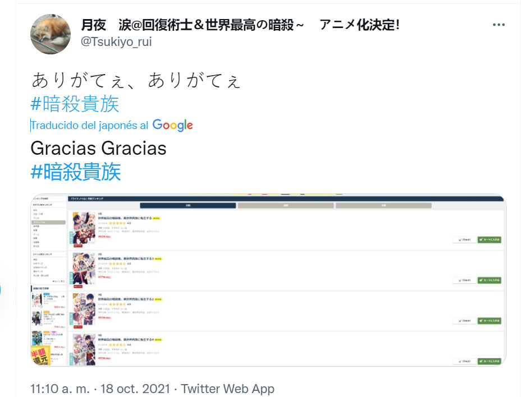Open the tweet's three-dot more options menu
Screen dimensions: 532x397
498,25
